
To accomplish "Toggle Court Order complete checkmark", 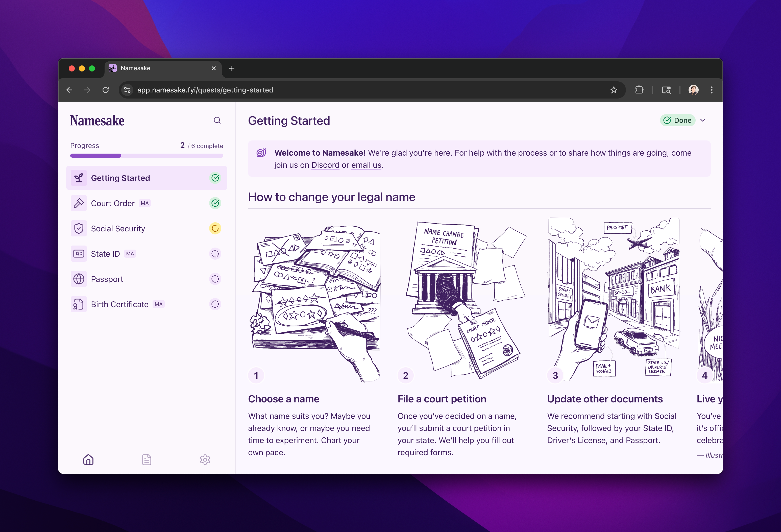I will click(215, 203).
